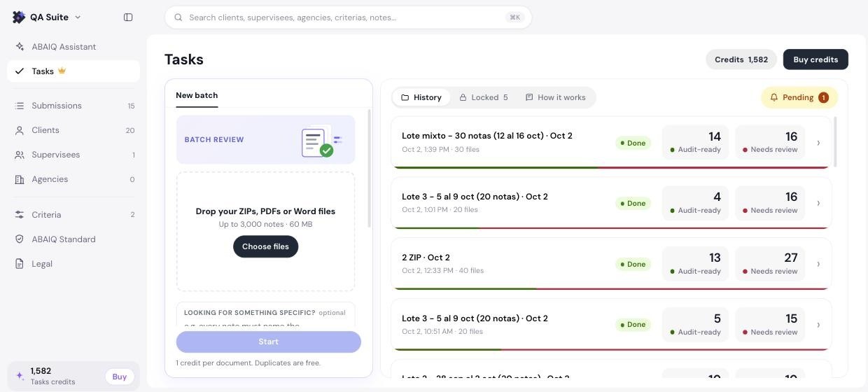The height and width of the screenshot is (392, 868).
Task: Open Lote 3 batch from 10:51 AM
Action: (611, 325)
